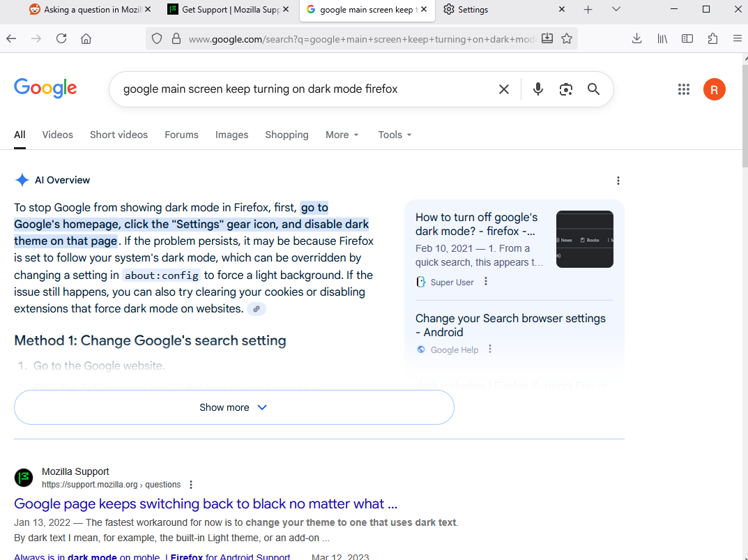
Task: Click the install-app icon in address bar
Action: tap(547, 38)
